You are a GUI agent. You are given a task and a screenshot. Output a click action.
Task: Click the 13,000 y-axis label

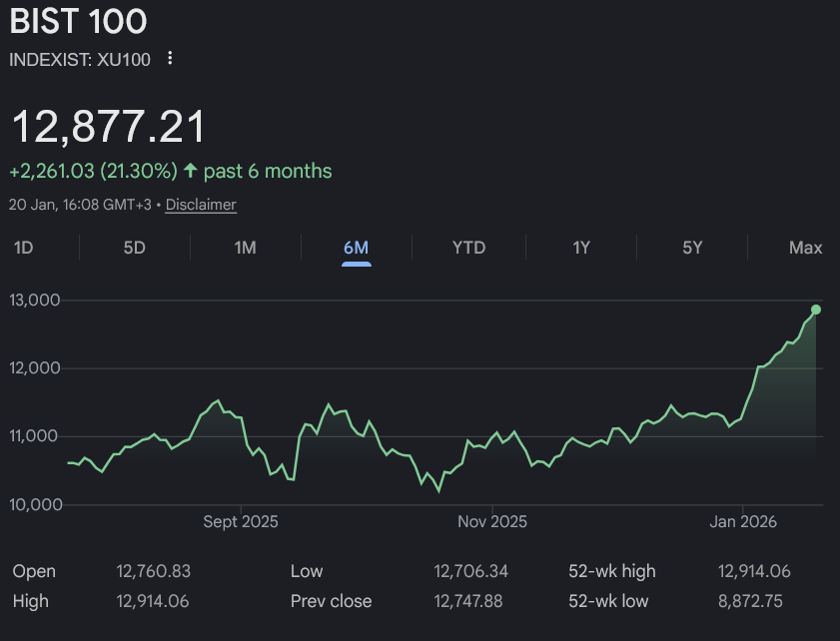35,300
